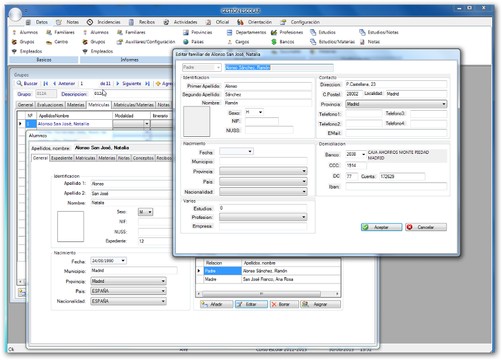Open Banco code dropdown in Domiciliacion
This screenshot has width=502, height=360.
(x=363, y=154)
